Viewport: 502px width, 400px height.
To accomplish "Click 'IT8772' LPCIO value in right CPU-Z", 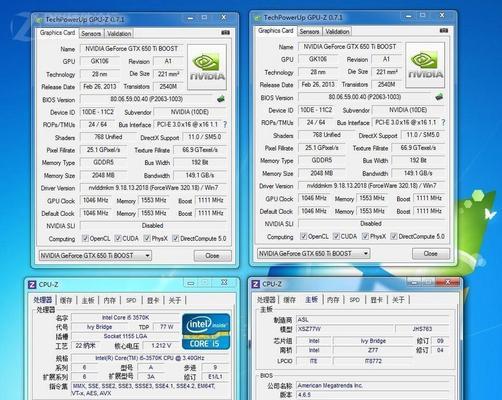I will 373,361.
